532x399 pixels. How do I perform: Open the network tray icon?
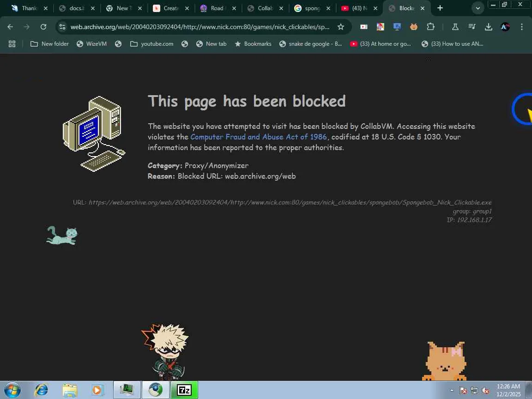(x=474, y=391)
